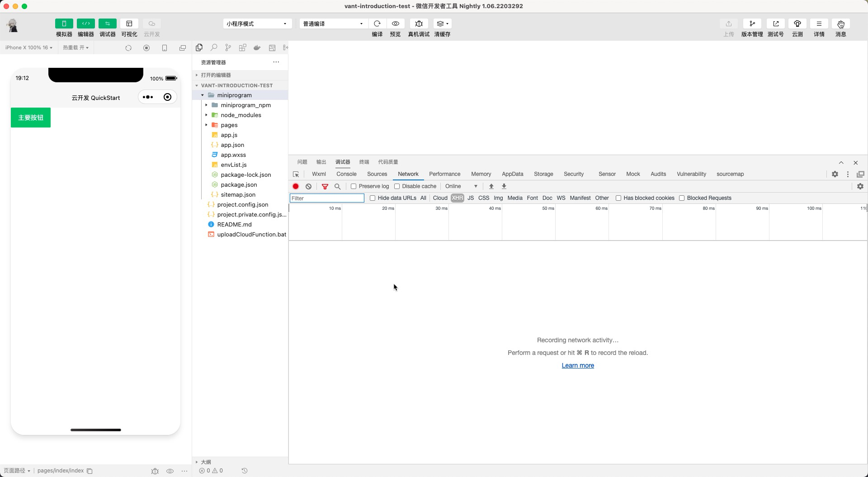
Task: Open the 可视化 visual layout tool
Action: [x=129, y=24]
